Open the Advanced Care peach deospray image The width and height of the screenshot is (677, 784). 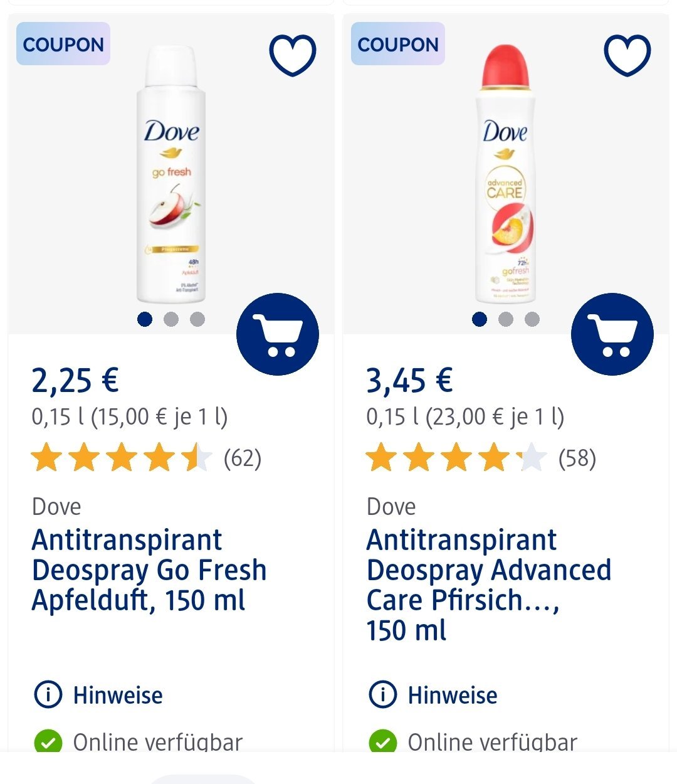pos(505,176)
